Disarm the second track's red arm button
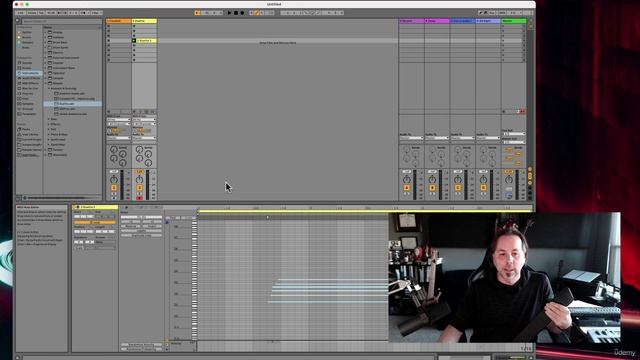 [x=140, y=198]
